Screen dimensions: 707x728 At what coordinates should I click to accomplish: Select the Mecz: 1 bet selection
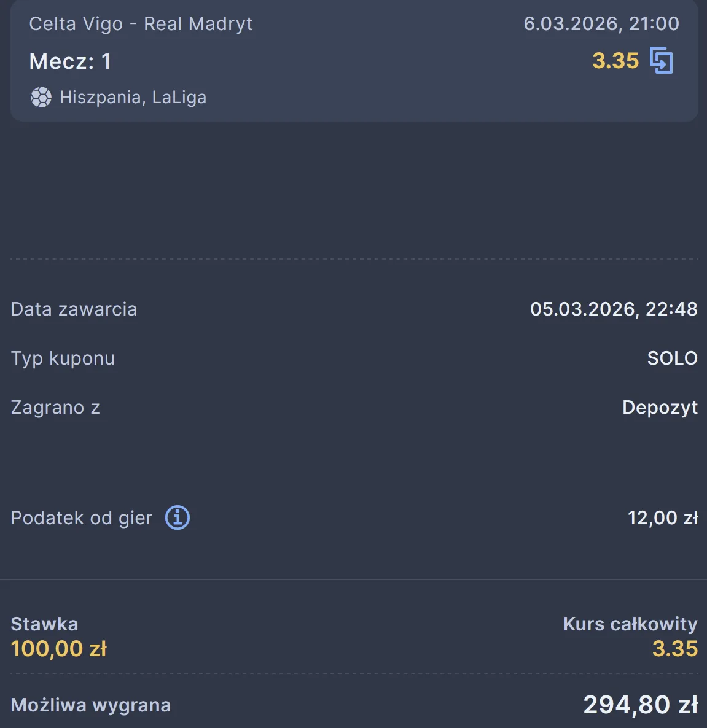click(70, 61)
